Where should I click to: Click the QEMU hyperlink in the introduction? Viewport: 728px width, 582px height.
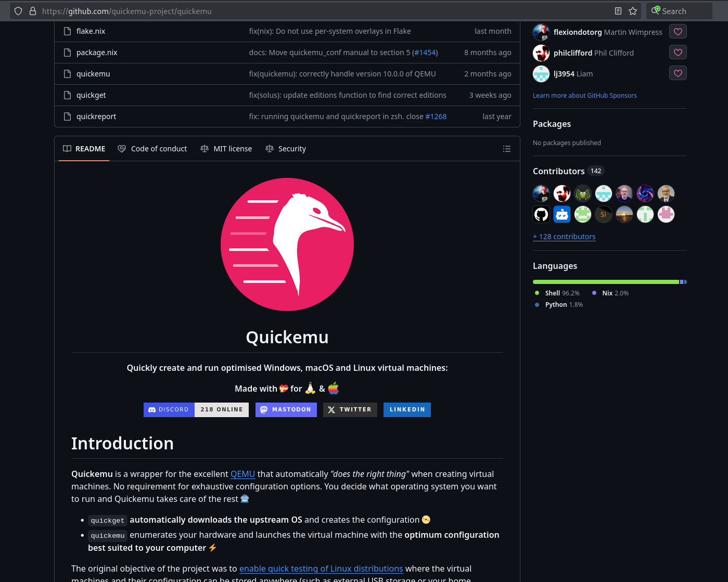242,474
